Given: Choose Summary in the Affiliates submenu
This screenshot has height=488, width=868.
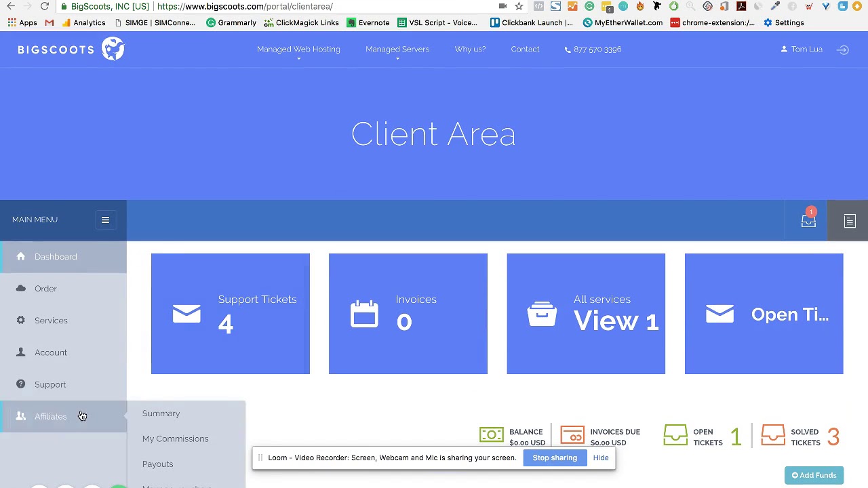Looking at the screenshot, I should coord(161,413).
